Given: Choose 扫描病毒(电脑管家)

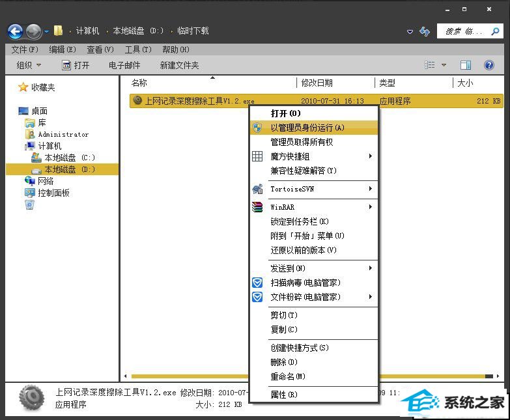Looking at the screenshot, I should 313,283.
